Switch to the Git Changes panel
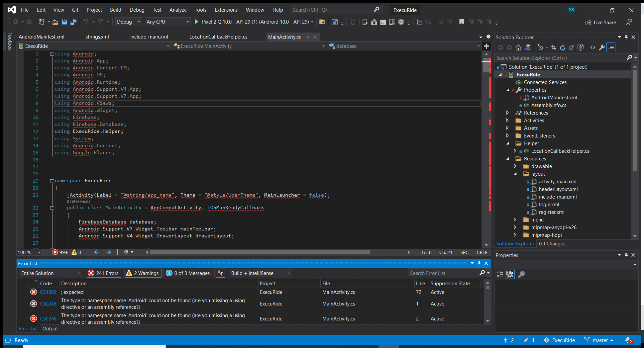Image resolution: width=644 pixels, height=348 pixels. coord(552,243)
